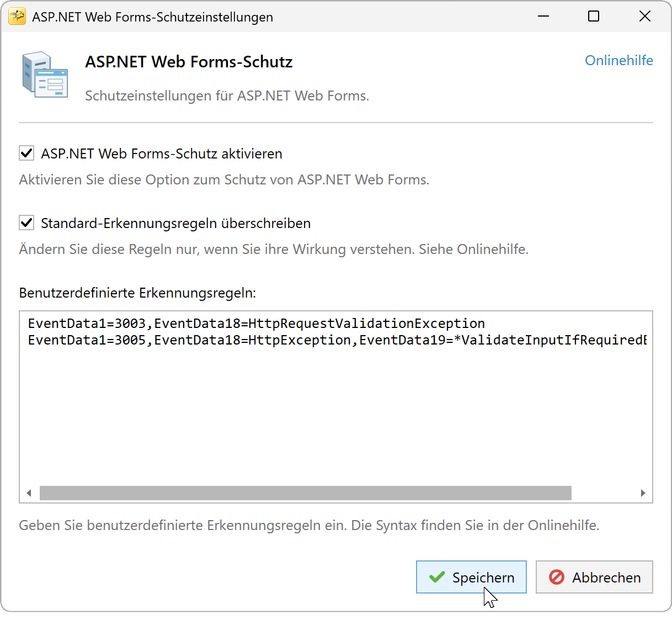Click inside the custom detection rules text box

(x=336, y=407)
